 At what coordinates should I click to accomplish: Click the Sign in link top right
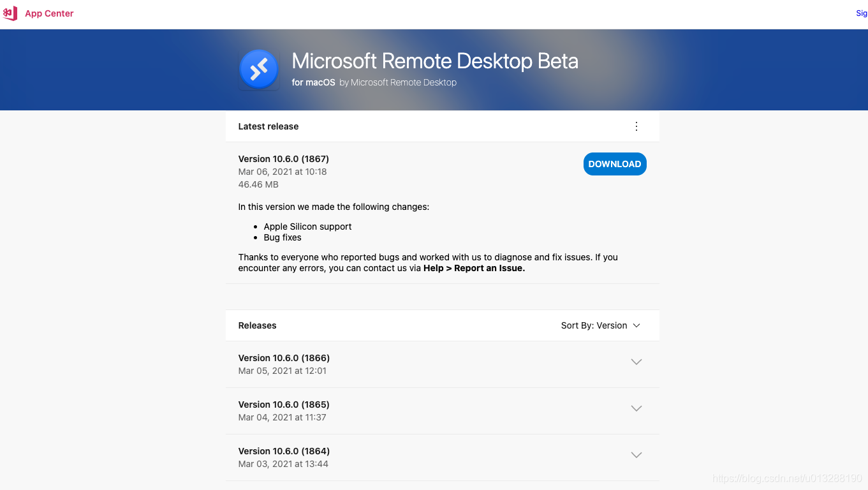tap(861, 13)
